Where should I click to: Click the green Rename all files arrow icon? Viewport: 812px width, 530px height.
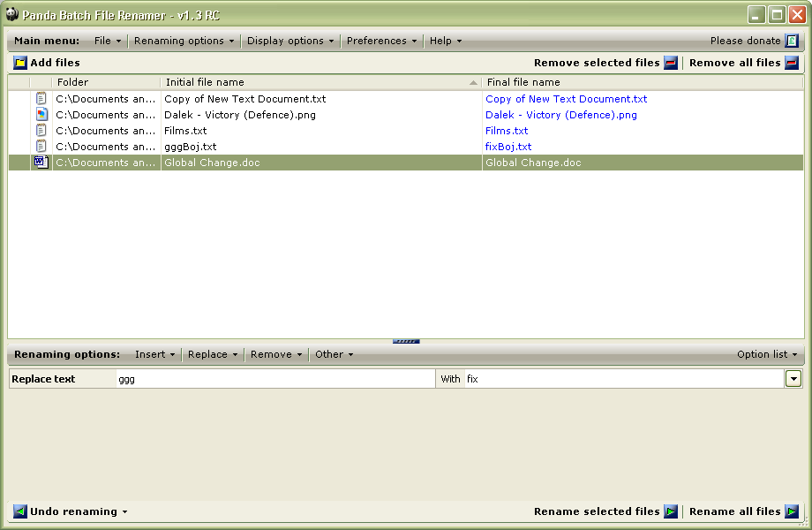(792, 511)
